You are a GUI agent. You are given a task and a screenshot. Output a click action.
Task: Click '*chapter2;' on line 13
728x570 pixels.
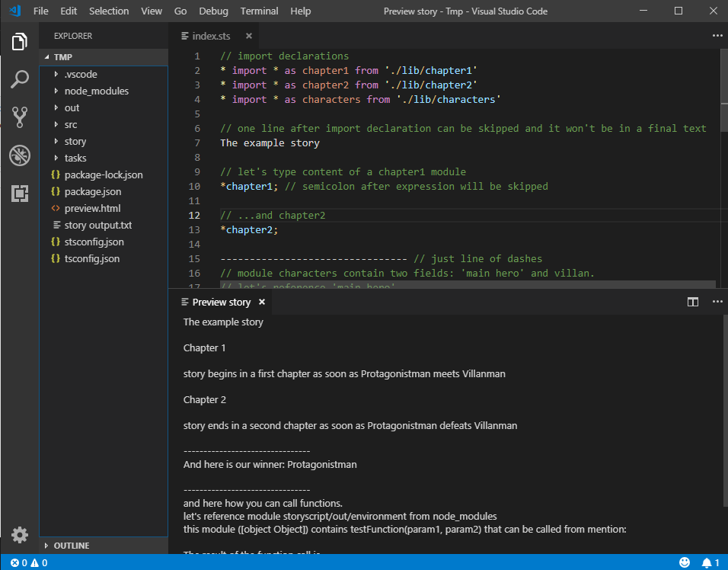249,229
